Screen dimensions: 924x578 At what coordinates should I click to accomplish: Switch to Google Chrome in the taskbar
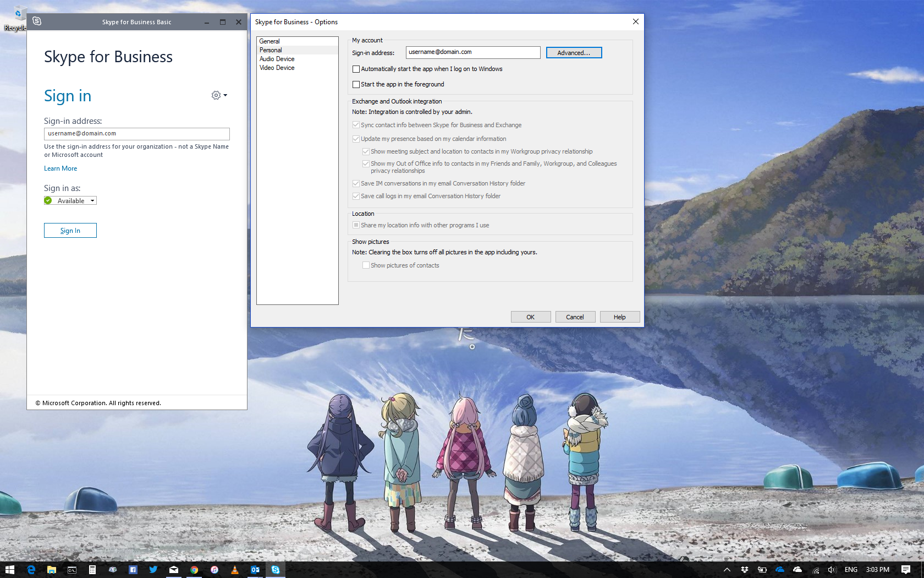(x=194, y=570)
